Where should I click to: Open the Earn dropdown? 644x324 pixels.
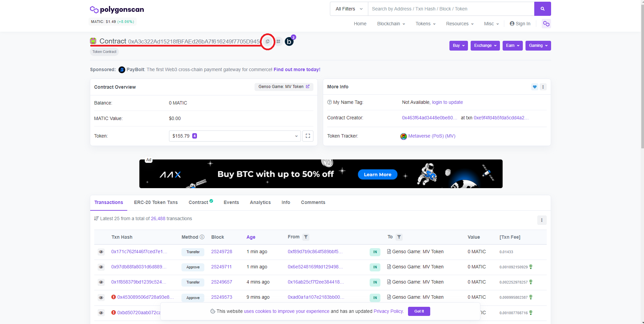coord(513,46)
